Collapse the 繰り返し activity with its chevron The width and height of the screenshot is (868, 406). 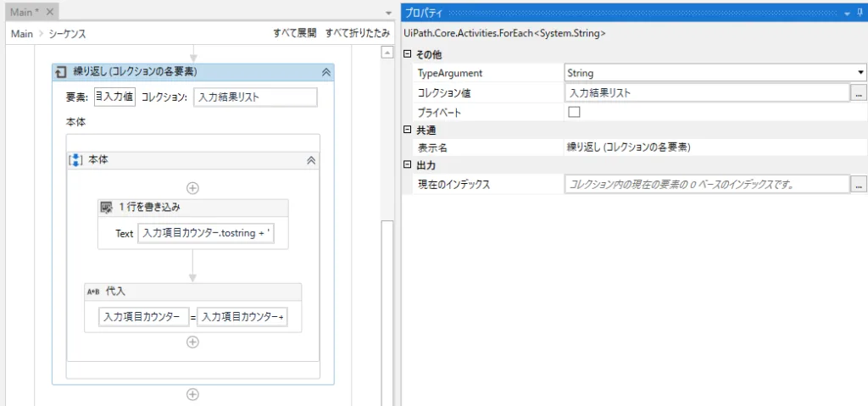325,72
